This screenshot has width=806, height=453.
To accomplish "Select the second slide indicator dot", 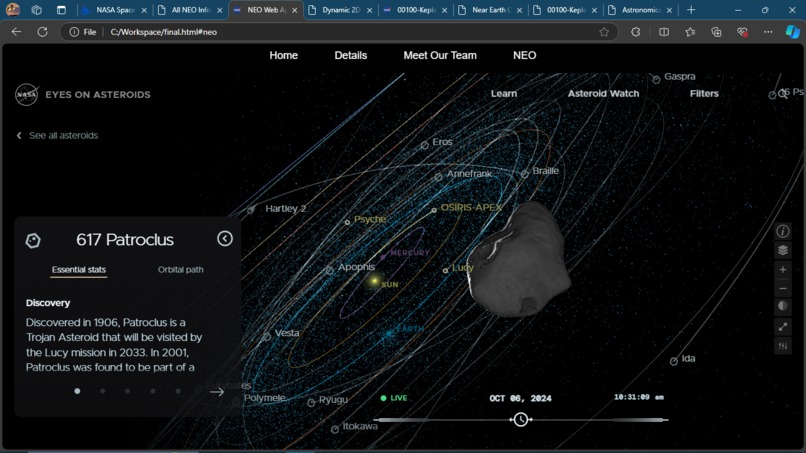I will coord(103,391).
